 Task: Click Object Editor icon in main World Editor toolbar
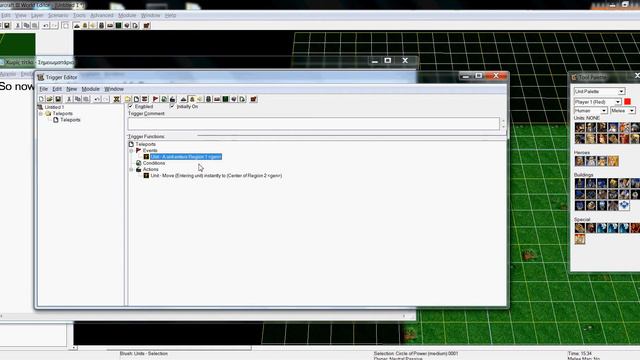(x=102, y=25)
